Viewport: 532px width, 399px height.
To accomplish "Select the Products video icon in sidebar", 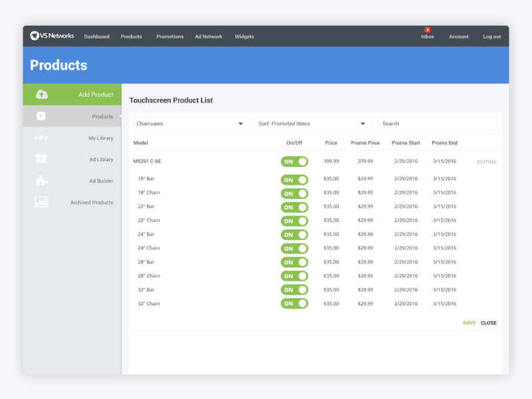I will coord(41,116).
